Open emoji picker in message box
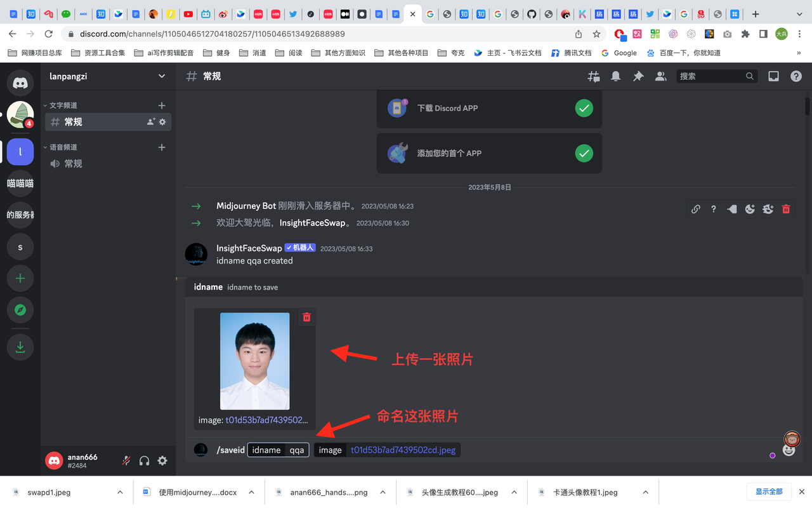The height and width of the screenshot is (508, 812). click(x=789, y=450)
